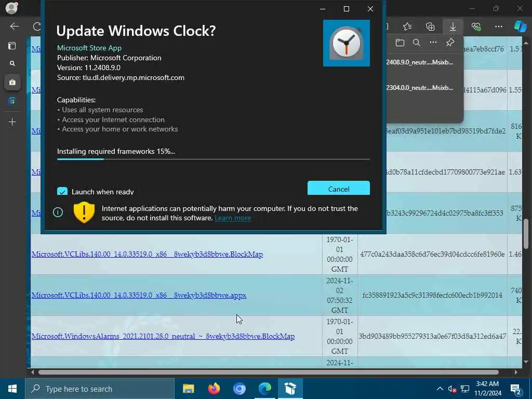Click the Windows Clock app icon
532x399 pixels.
[347, 43]
